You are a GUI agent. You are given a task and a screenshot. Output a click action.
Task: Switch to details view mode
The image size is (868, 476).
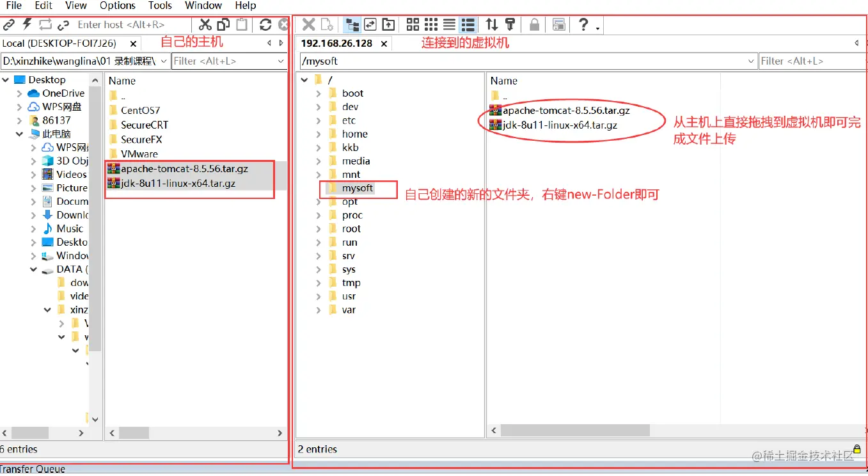point(468,24)
